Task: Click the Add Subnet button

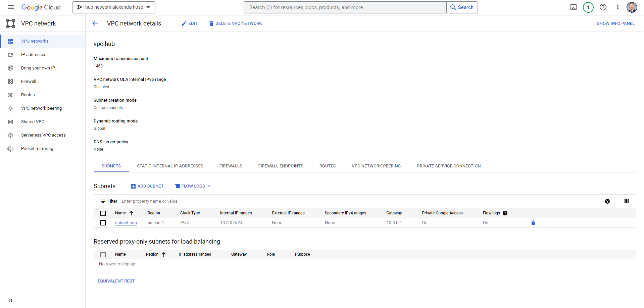Action: (147, 186)
